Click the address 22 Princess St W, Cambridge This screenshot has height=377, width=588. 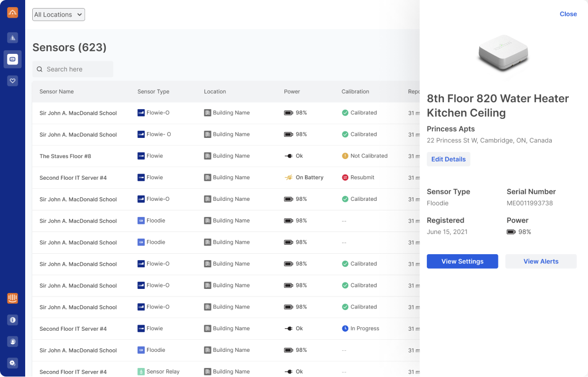coord(489,140)
